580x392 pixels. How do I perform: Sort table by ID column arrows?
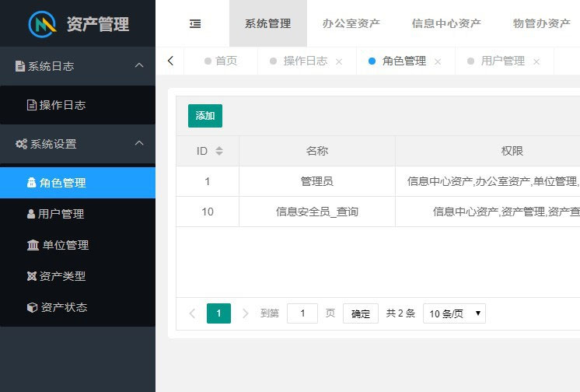tap(219, 151)
